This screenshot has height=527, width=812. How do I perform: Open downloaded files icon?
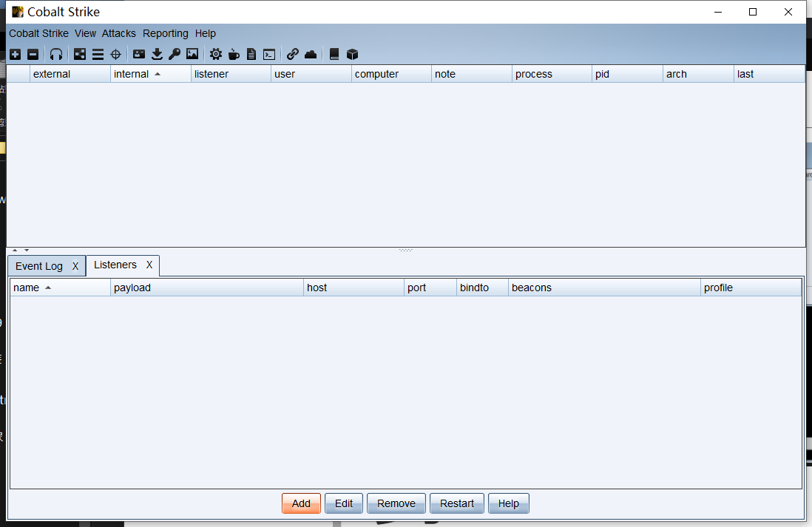point(157,55)
